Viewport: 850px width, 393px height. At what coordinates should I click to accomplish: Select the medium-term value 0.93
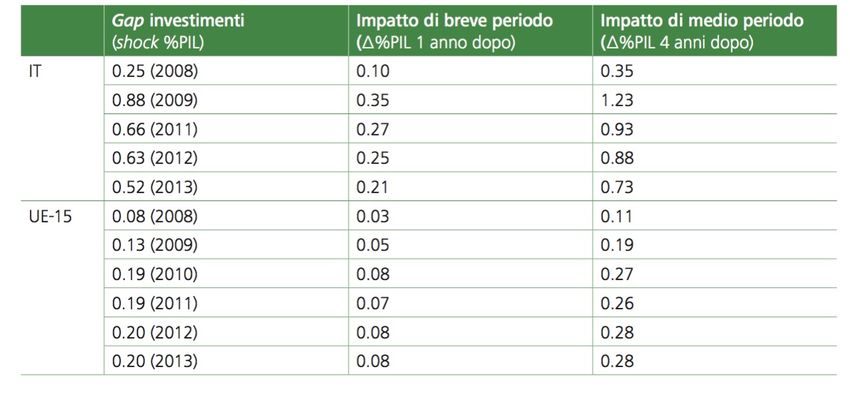pyautogui.click(x=617, y=130)
